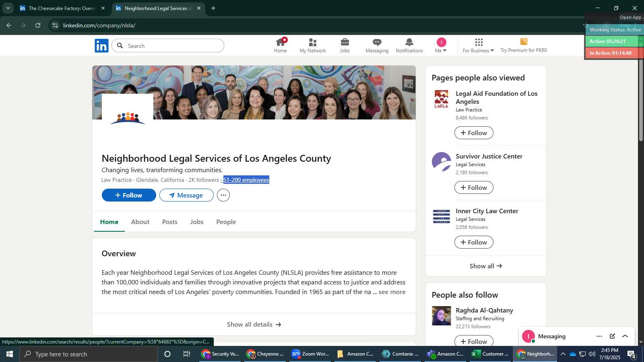Show hidden system tray icons
This screenshot has width=644, height=362.
point(563,354)
